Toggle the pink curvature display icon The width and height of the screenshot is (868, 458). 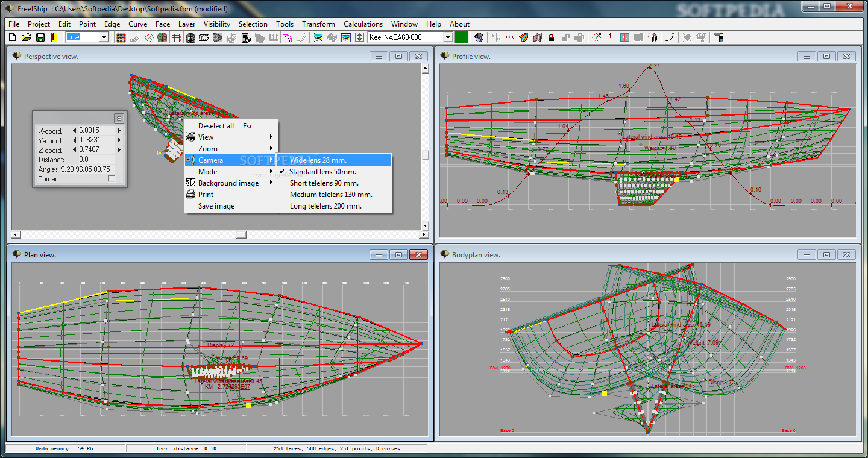pos(287,37)
